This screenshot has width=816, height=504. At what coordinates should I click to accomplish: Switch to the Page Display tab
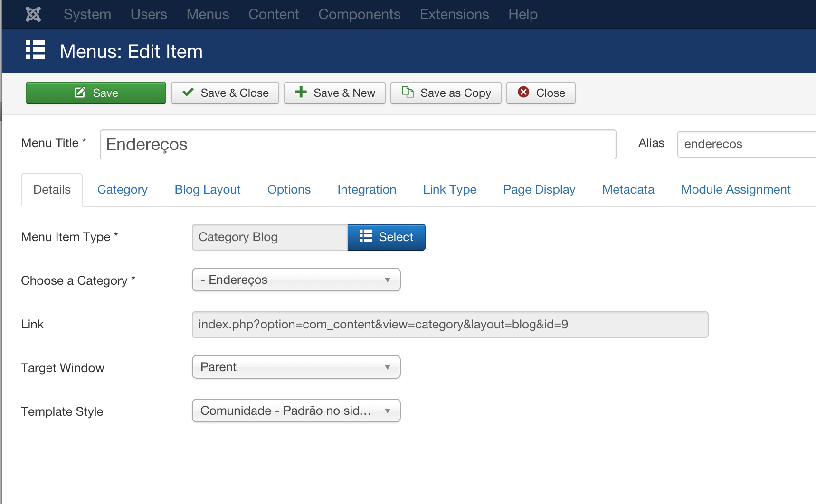click(x=539, y=190)
